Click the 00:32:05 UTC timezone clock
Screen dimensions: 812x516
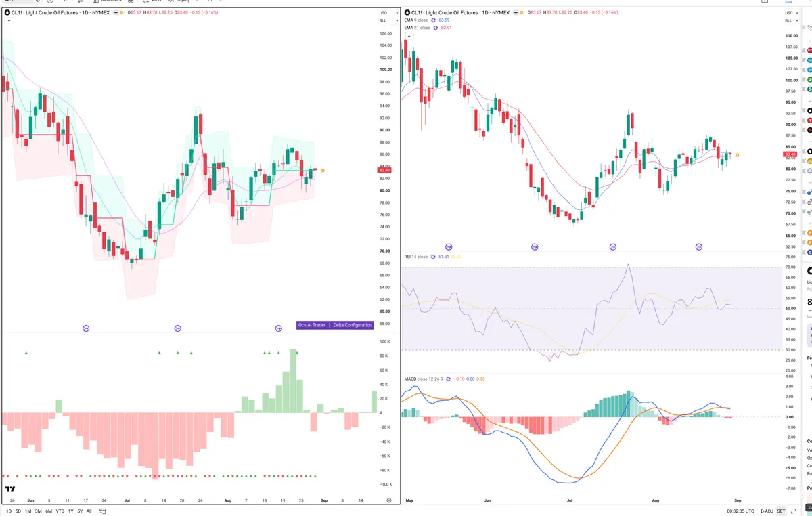tap(741, 511)
